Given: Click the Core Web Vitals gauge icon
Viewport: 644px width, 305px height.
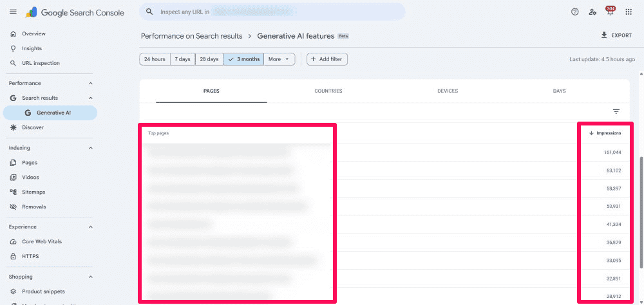Looking at the screenshot, I should (x=13, y=242).
